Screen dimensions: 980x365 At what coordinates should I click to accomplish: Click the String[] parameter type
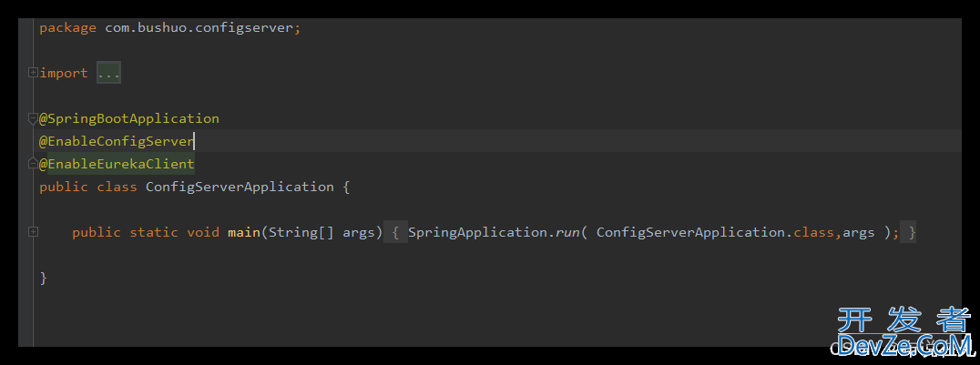click(301, 232)
